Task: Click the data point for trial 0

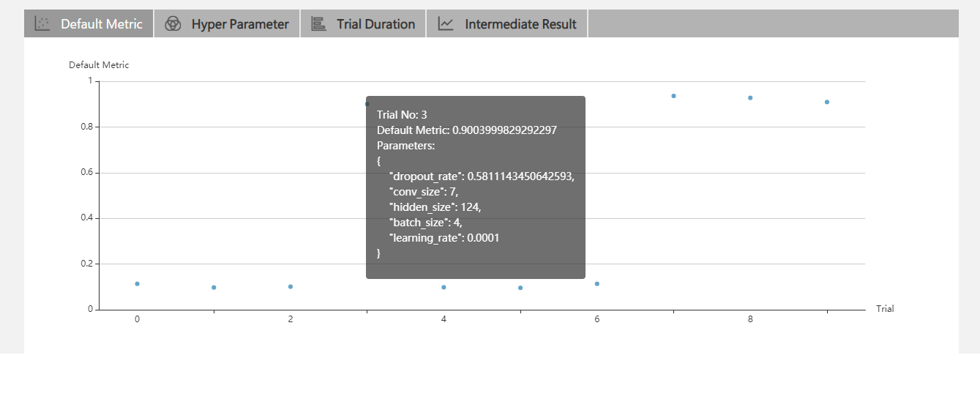Action: pos(137,283)
